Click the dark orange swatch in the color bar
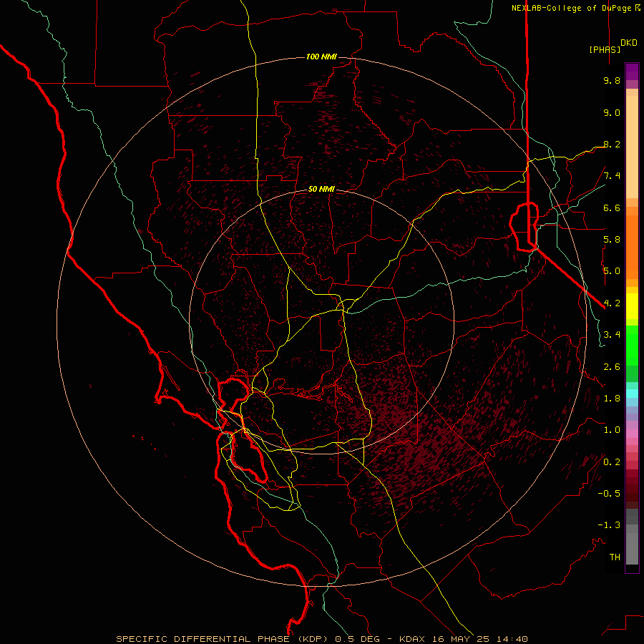The height and width of the screenshot is (644, 644). click(632, 247)
